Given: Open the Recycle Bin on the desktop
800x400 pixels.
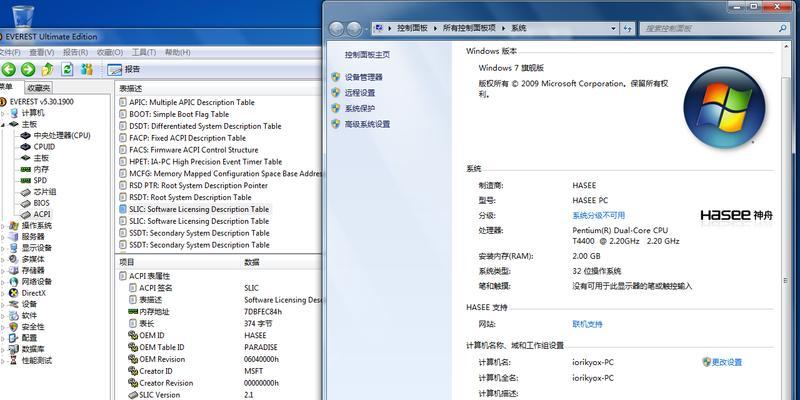Looking at the screenshot, I should (22, 16).
